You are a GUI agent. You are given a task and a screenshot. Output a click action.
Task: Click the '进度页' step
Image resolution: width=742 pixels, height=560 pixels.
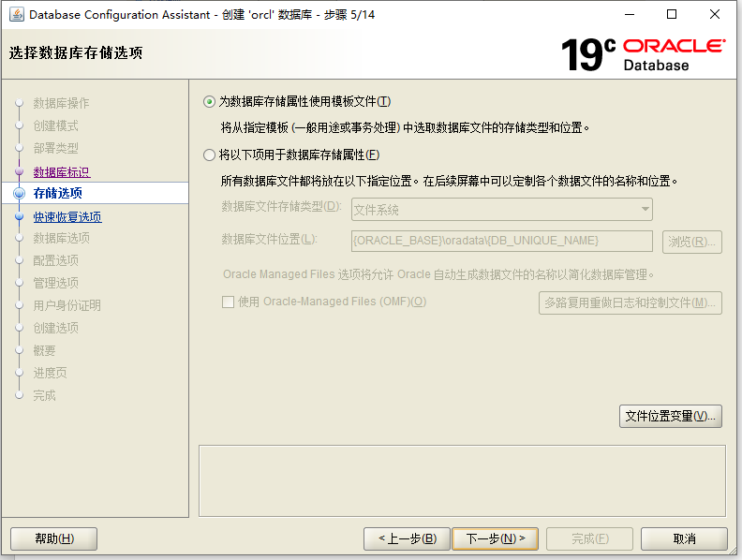[x=51, y=373]
